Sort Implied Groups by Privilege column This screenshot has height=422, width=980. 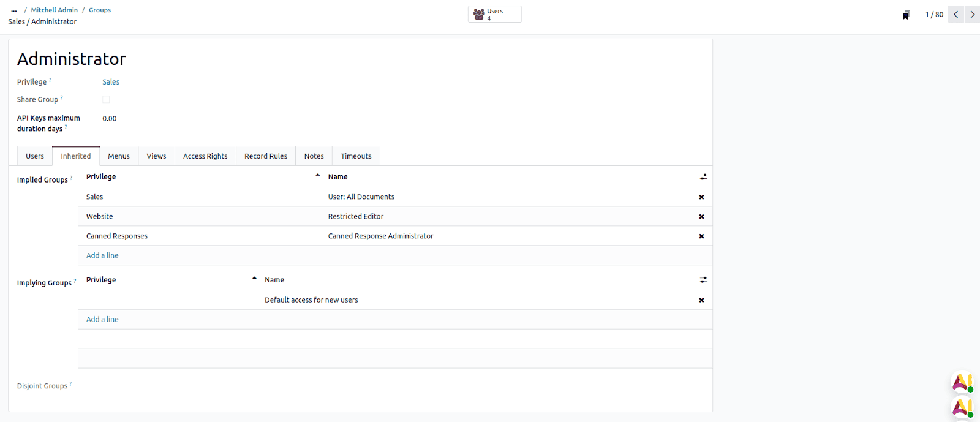tap(101, 177)
